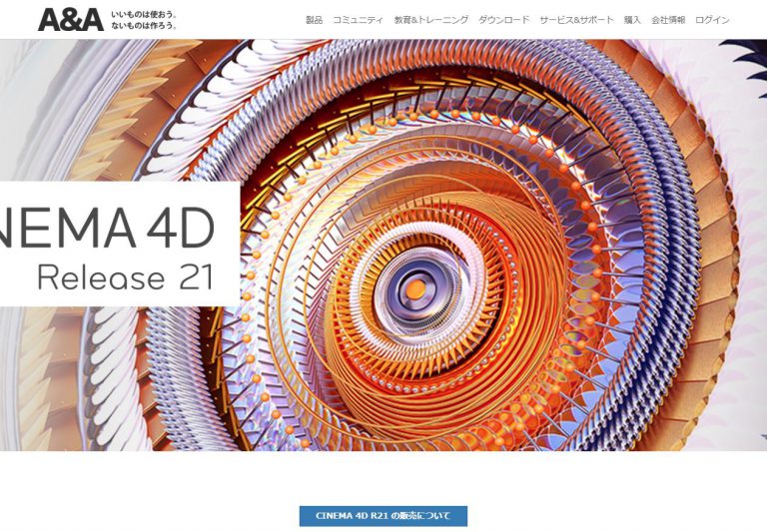This screenshot has width=767, height=532.
Task: Click the CINEMA 4D Release 21 banner title
Action: [120, 244]
